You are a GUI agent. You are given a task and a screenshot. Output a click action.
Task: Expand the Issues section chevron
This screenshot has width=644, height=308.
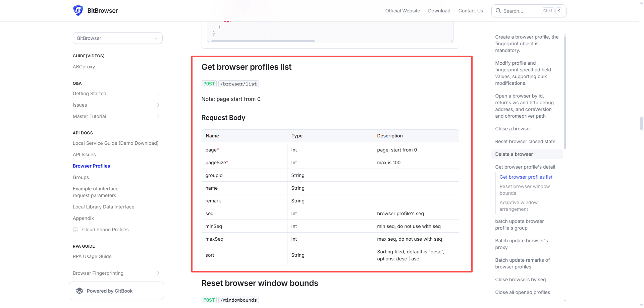click(158, 105)
